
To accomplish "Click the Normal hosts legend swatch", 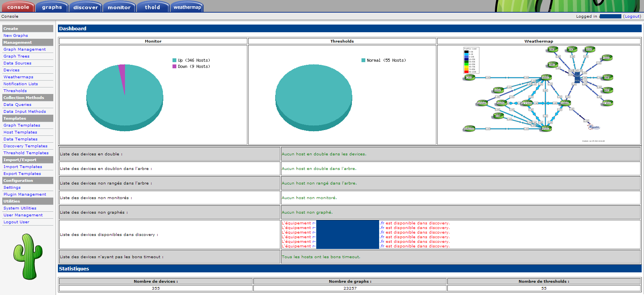I will click(x=363, y=60).
